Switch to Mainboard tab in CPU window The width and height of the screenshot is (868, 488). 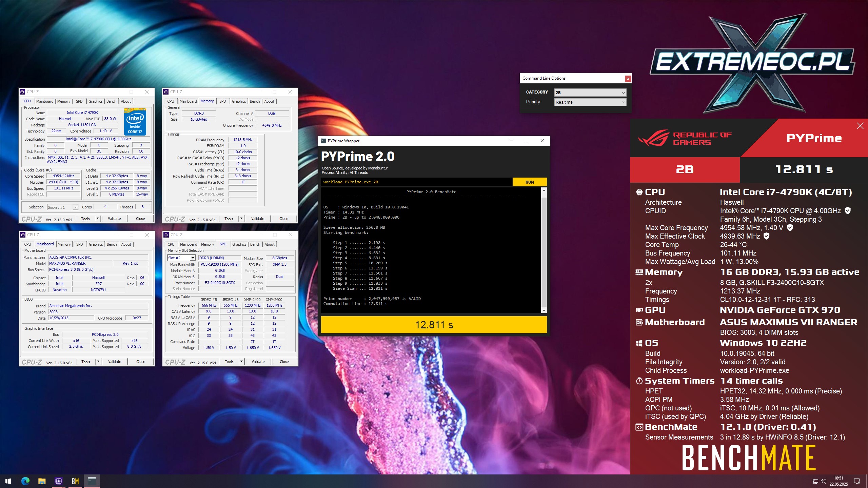[45, 101]
